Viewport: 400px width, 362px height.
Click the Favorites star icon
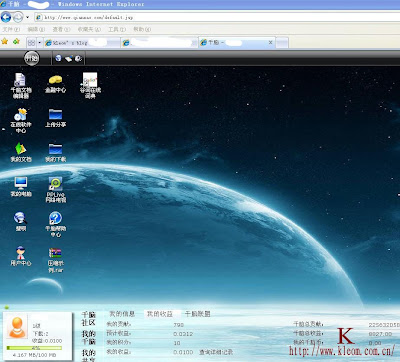tap(5, 42)
